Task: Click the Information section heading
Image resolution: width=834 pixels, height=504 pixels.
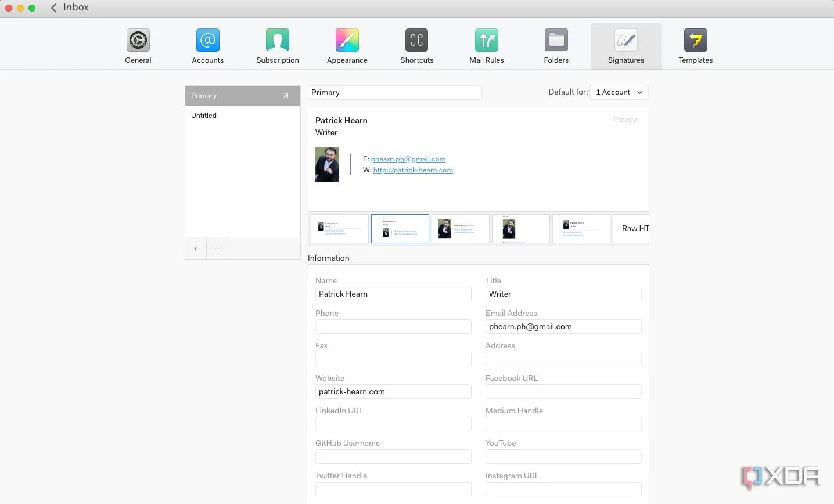Action: [x=329, y=258]
